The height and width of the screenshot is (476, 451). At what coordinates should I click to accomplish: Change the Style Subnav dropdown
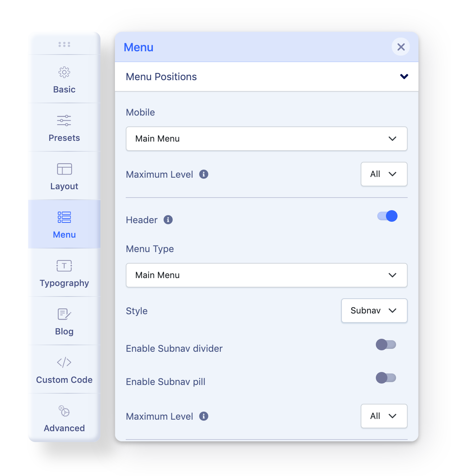[x=374, y=311]
